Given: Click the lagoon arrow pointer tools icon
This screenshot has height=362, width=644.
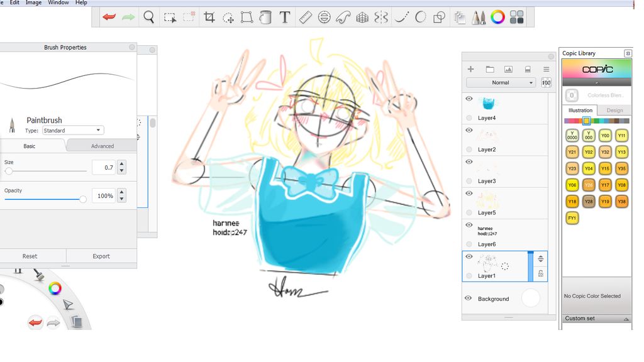Looking at the screenshot, I should [x=68, y=305].
